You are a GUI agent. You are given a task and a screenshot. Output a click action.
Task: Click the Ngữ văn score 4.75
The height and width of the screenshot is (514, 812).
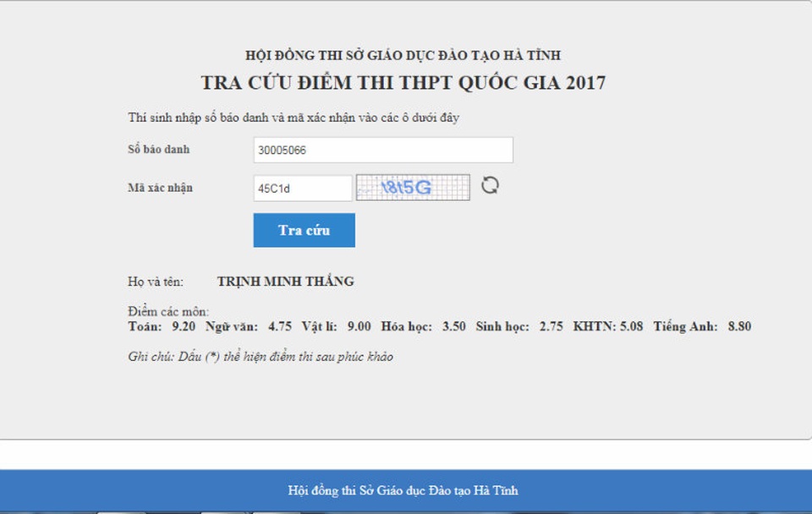(280, 326)
